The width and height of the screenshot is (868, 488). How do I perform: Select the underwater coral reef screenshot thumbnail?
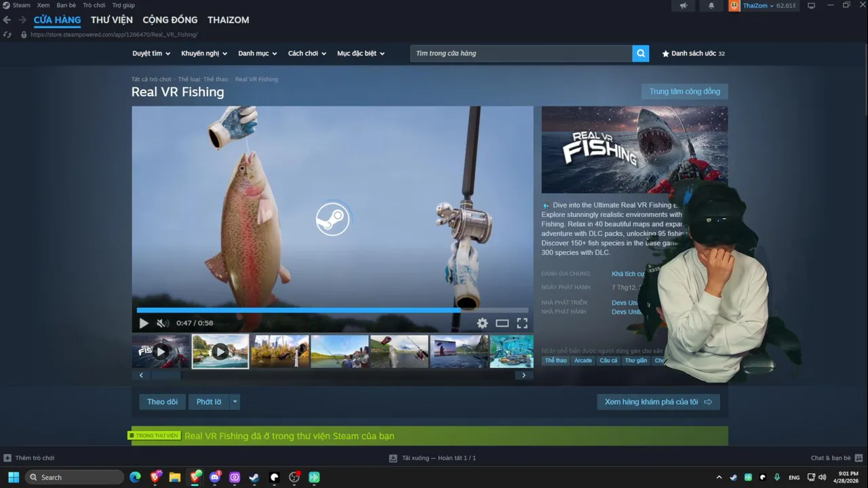(511, 351)
